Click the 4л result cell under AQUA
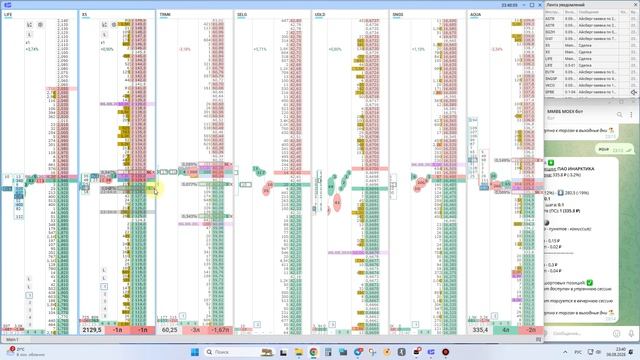 click(506, 330)
